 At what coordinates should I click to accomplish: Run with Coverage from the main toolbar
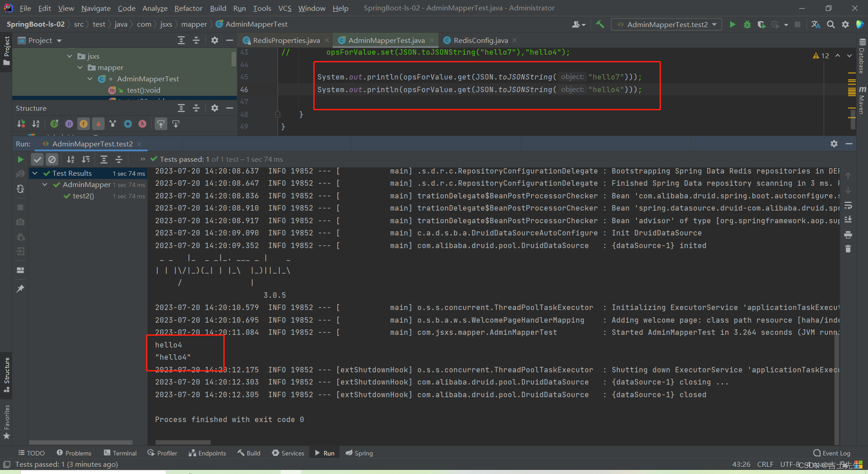[761, 24]
